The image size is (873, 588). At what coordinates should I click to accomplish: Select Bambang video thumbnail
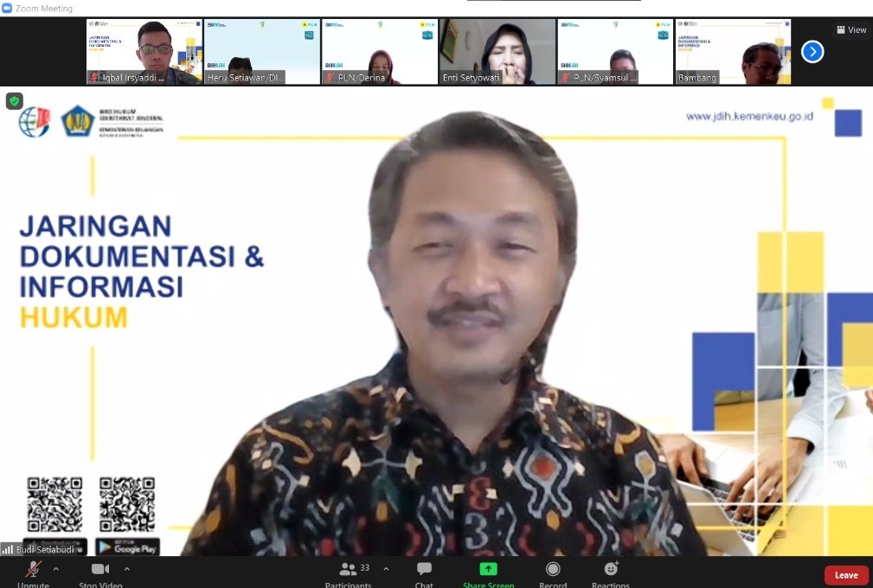point(733,52)
